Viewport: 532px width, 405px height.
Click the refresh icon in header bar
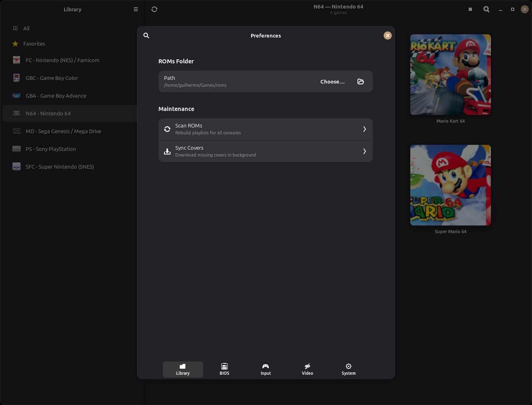(x=154, y=9)
